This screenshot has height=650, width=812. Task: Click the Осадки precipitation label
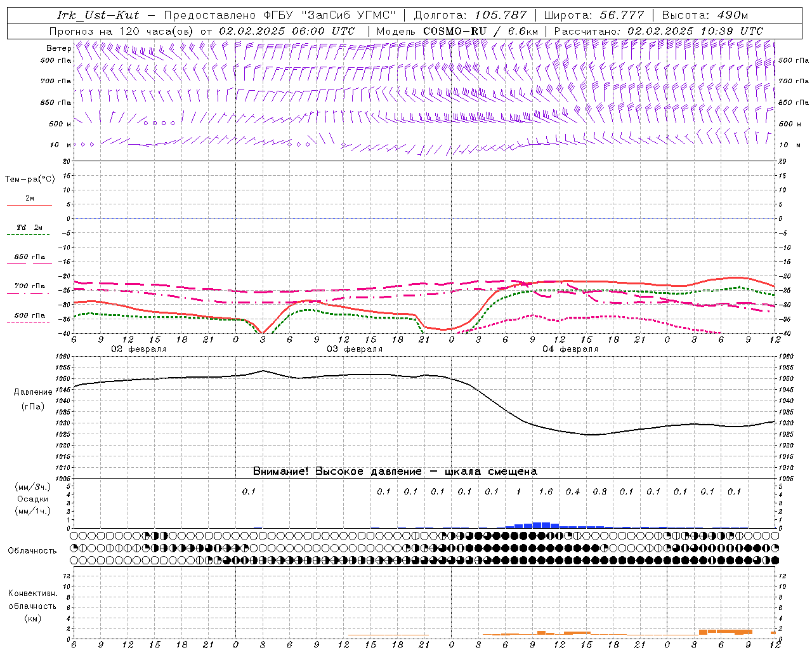click(x=32, y=499)
